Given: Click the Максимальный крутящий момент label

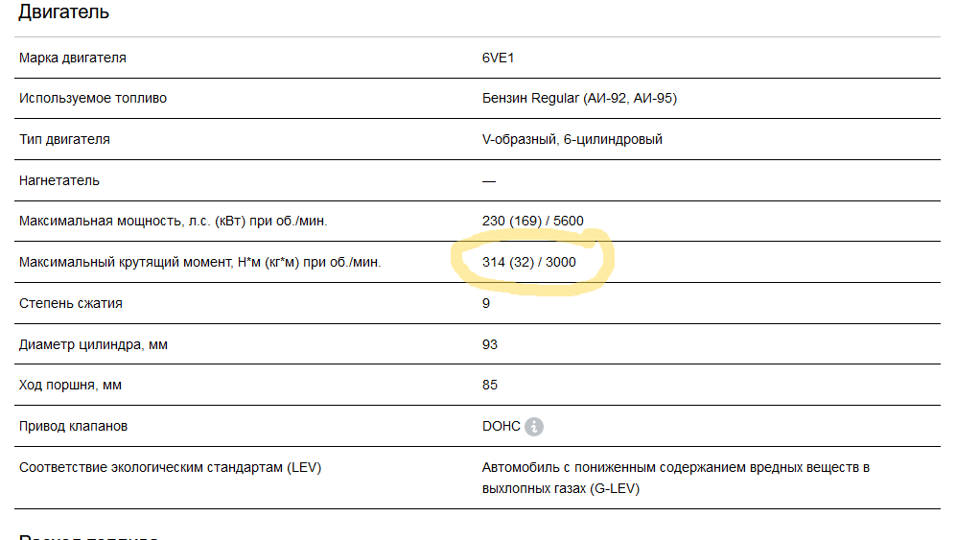Looking at the screenshot, I should (200, 263).
